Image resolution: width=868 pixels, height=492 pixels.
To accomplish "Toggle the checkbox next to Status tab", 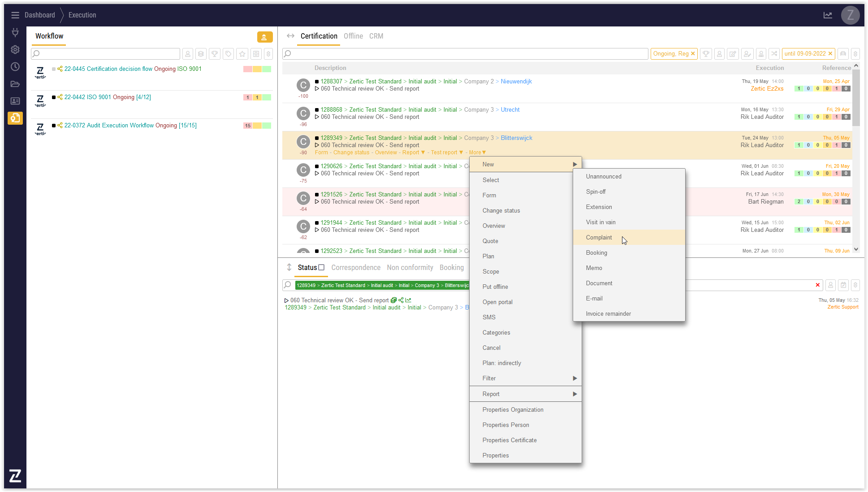I will (321, 268).
